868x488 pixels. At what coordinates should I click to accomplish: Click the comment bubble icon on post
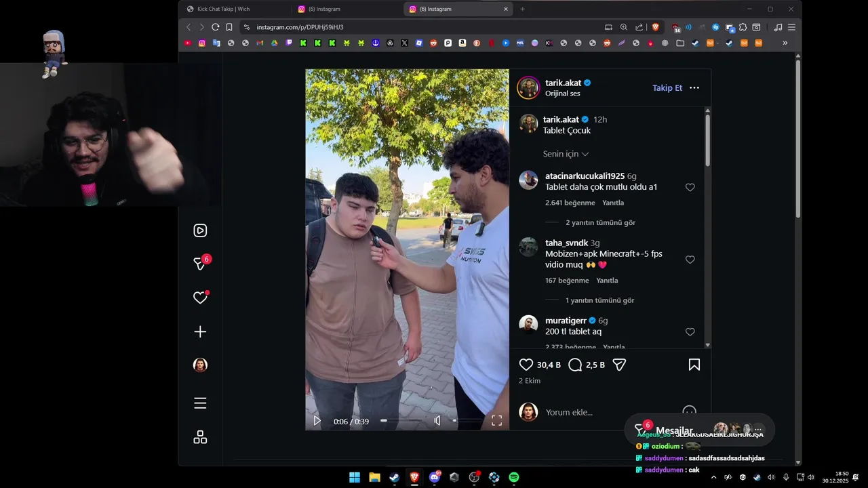[575, 365]
